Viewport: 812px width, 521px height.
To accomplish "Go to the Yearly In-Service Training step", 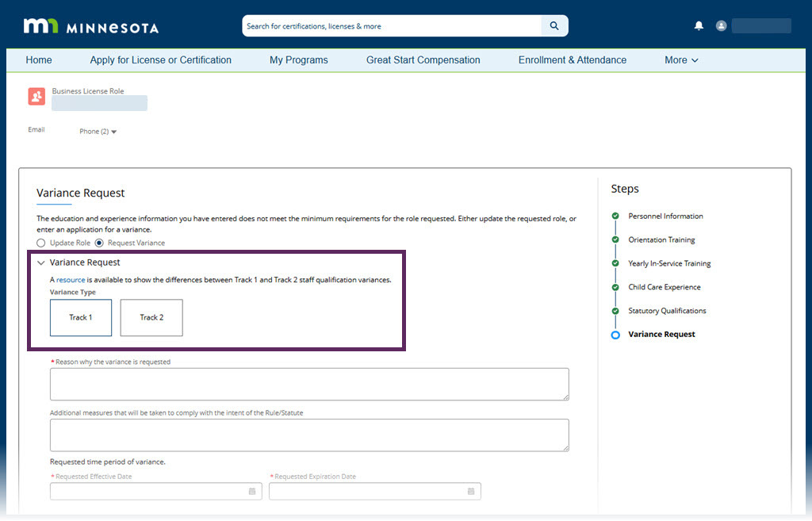I will click(669, 263).
